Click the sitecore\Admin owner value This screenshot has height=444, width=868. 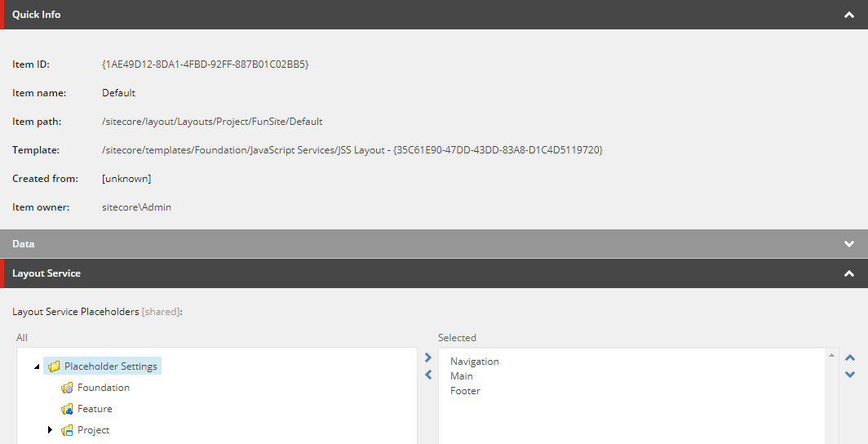(x=137, y=207)
